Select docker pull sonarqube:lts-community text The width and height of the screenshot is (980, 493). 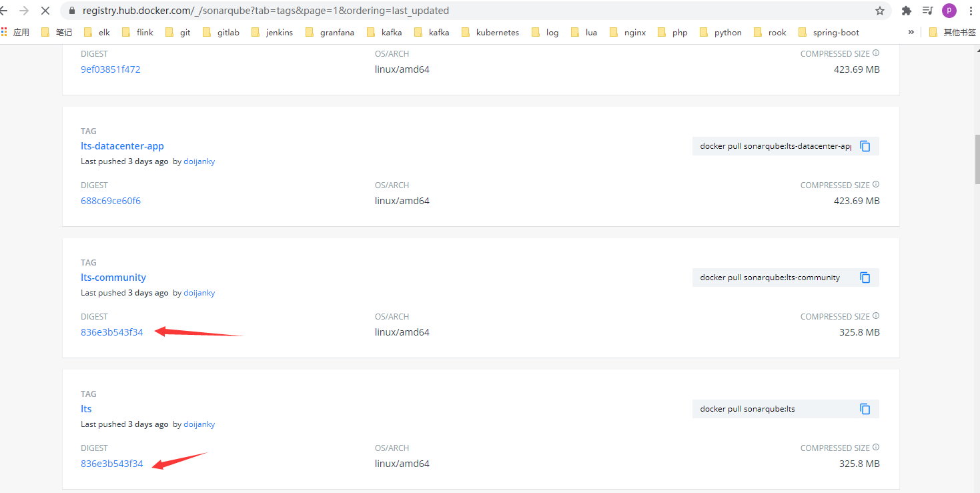click(770, 278)
